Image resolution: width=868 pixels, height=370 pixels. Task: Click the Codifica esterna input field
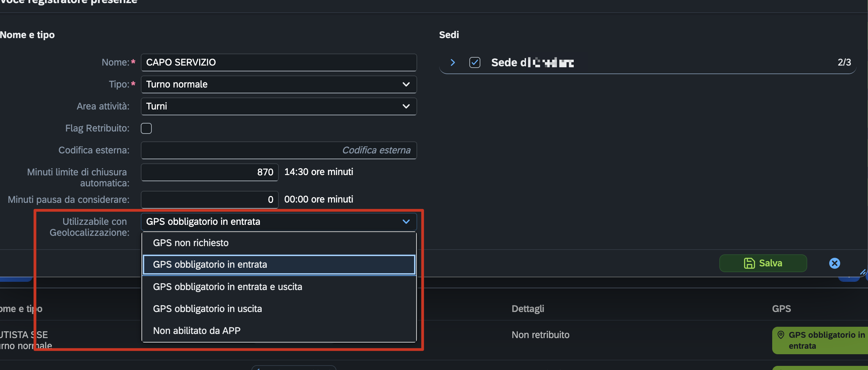(x=279, y=150)
